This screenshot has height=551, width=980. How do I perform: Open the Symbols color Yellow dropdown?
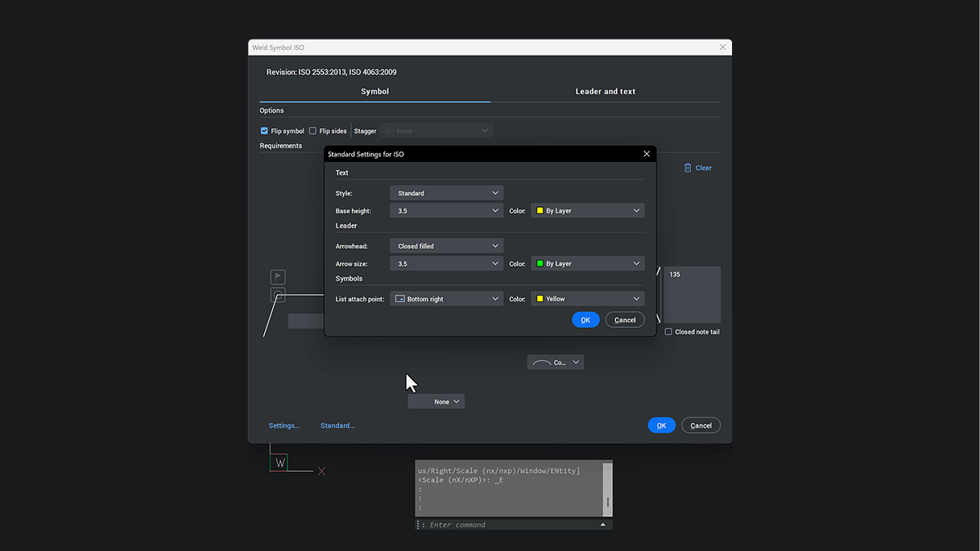[x=588, y=299]
